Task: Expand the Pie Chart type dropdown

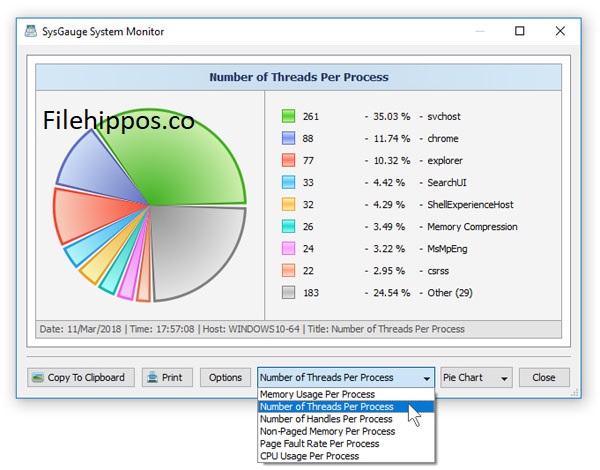Action: 476,378
